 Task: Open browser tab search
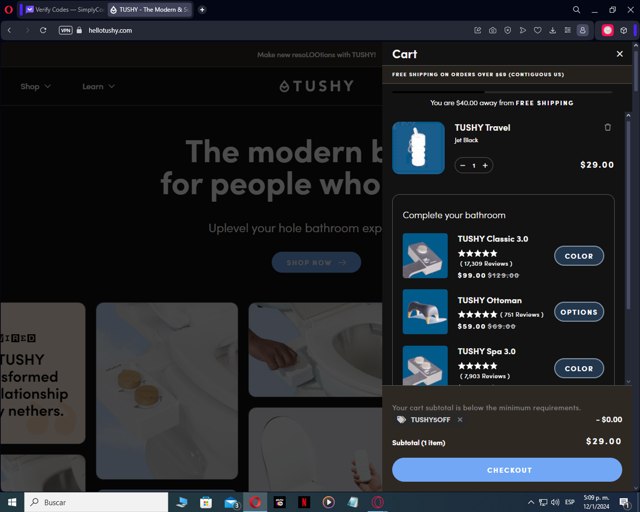(x=576, y=9)
